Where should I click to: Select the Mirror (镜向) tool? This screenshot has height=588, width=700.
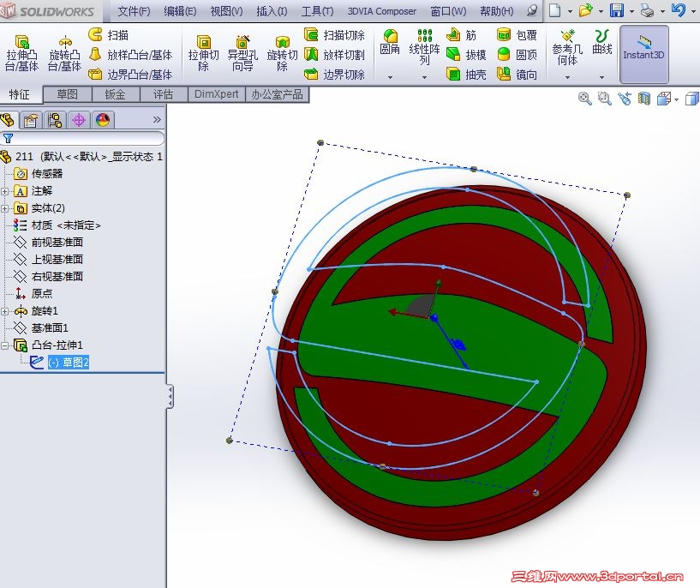point(517,74)
